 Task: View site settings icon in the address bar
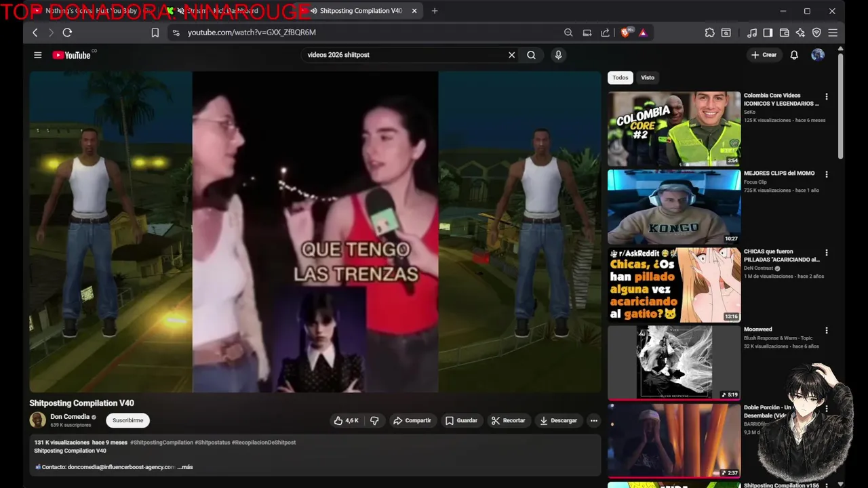click(176, 33)
